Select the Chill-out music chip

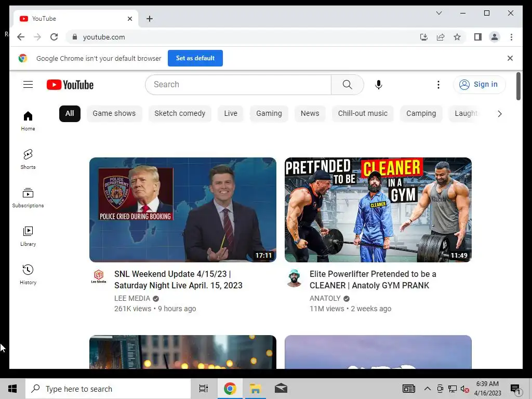coord(363,113)
